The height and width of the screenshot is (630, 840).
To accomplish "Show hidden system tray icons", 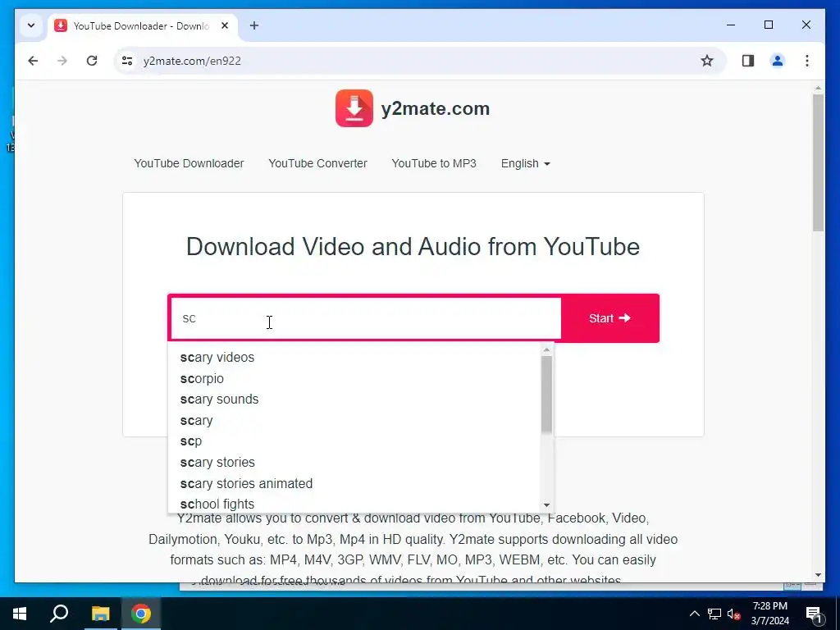I will (x=694, y=614).
